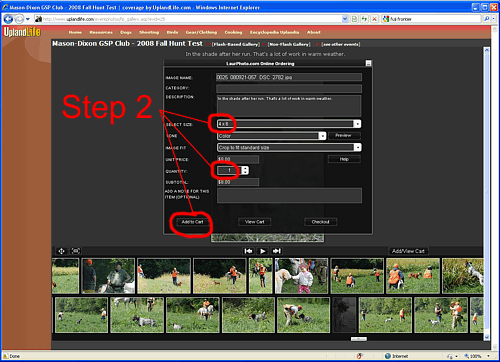Click the Description text area
Screen dimensions: 500x362
point(289,106)
